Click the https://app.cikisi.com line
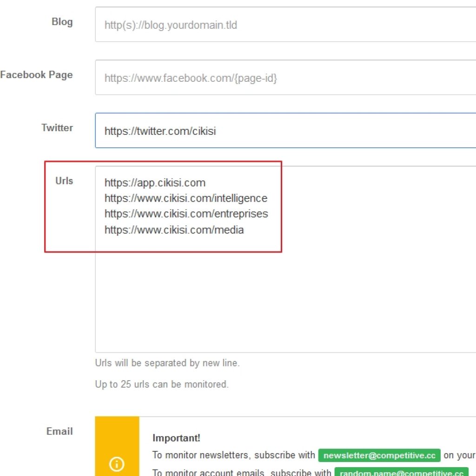 click(x=155, y=183)
